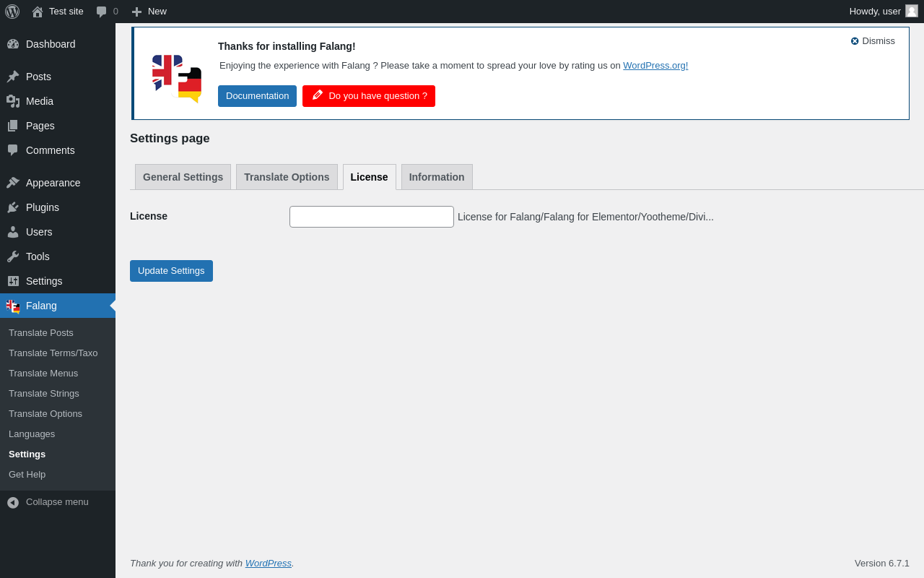Click the Comments speech bubble sidebar icon

[x=13, y=150]
